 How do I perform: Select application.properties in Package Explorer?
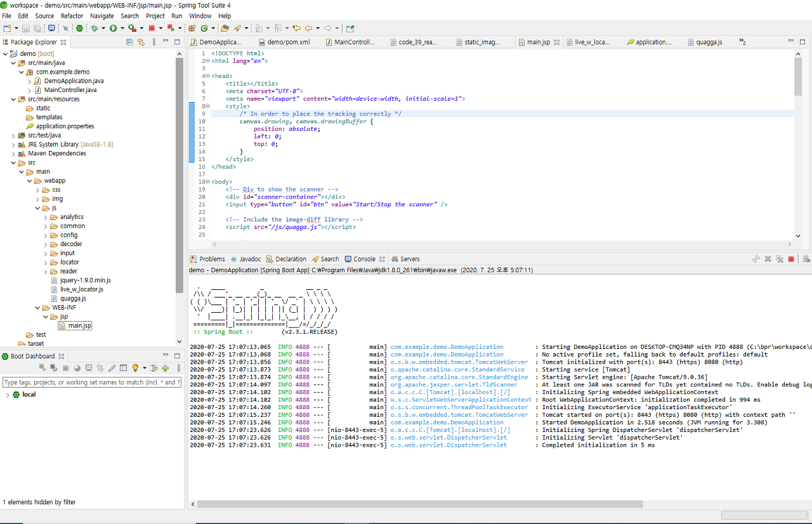pyautogui.click(x=65, y=126)
